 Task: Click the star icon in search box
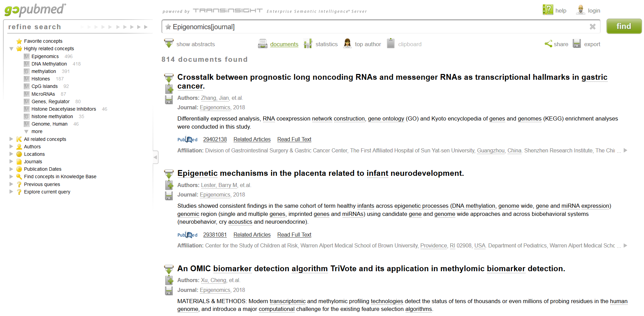click(x=168, y=27)
